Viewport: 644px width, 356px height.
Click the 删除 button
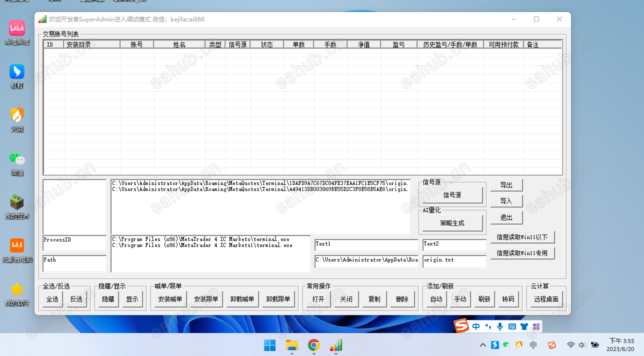click(402, 299)
